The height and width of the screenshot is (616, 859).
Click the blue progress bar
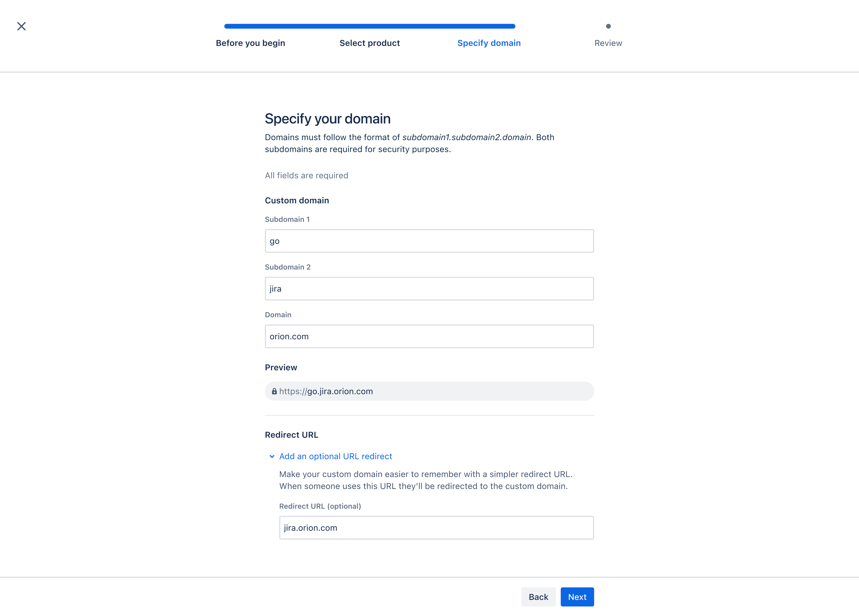point(370,26)
